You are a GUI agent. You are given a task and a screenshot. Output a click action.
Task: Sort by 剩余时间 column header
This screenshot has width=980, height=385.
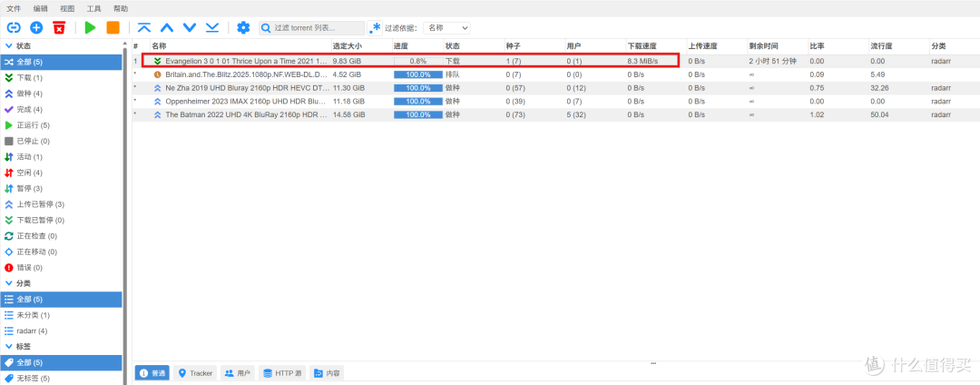click(777, 46)
